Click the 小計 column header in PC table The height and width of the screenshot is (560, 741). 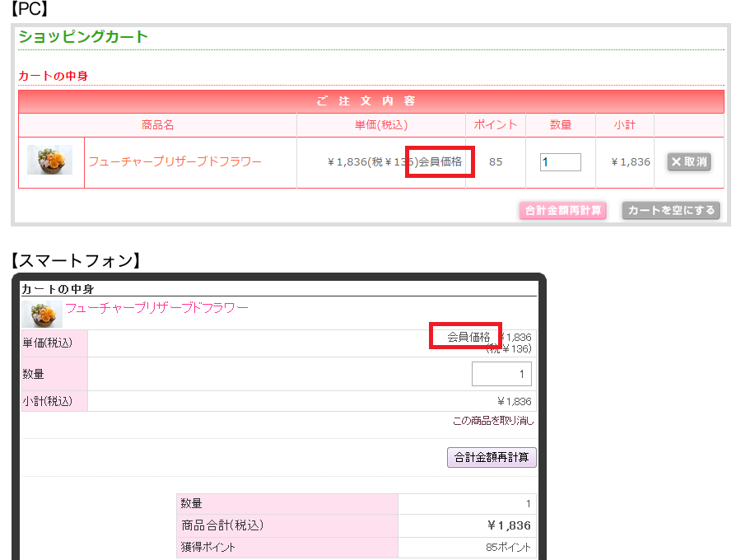[625, 125]
